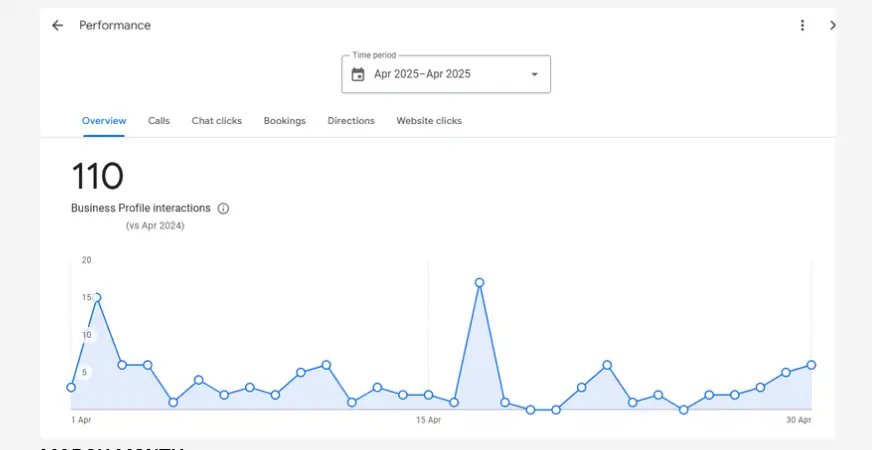The height and width of the screenshot is (450, 872).
Task: Click the back arrow beside Performance
Action: pos(57,26)
